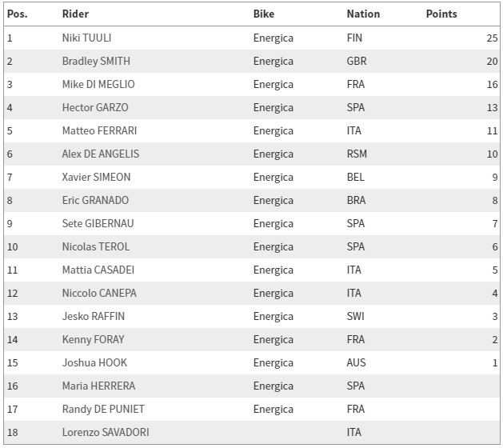This screenshot has height=448, width=503.
Task: Click the Nation column header
Action: (363, 14)
